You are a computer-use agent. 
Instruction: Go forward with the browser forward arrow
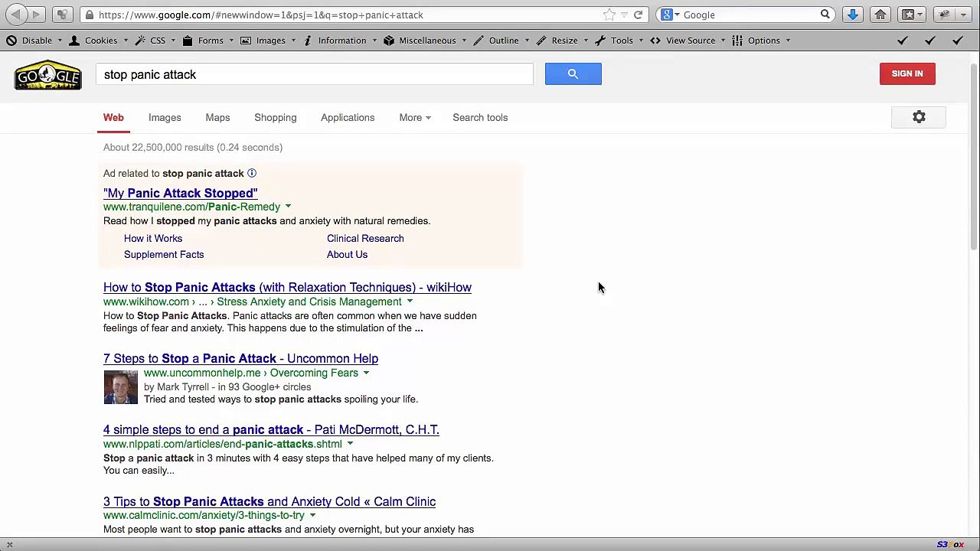coord(35,15)
